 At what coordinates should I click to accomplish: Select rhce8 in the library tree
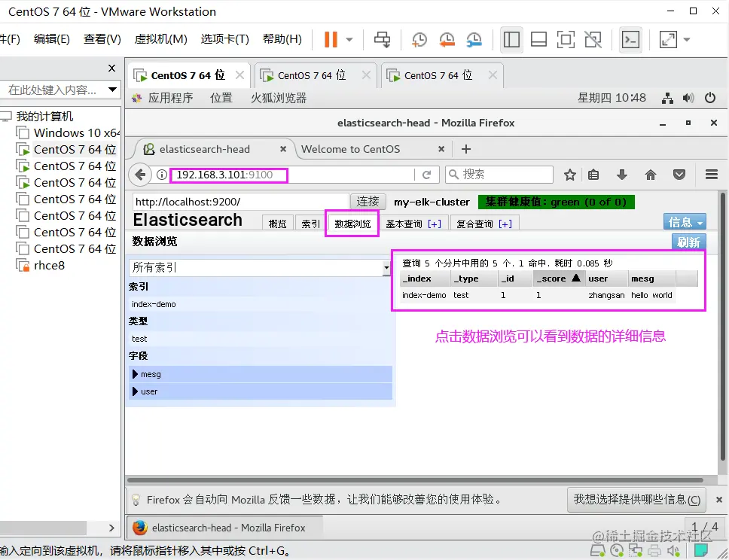(49, 266)
